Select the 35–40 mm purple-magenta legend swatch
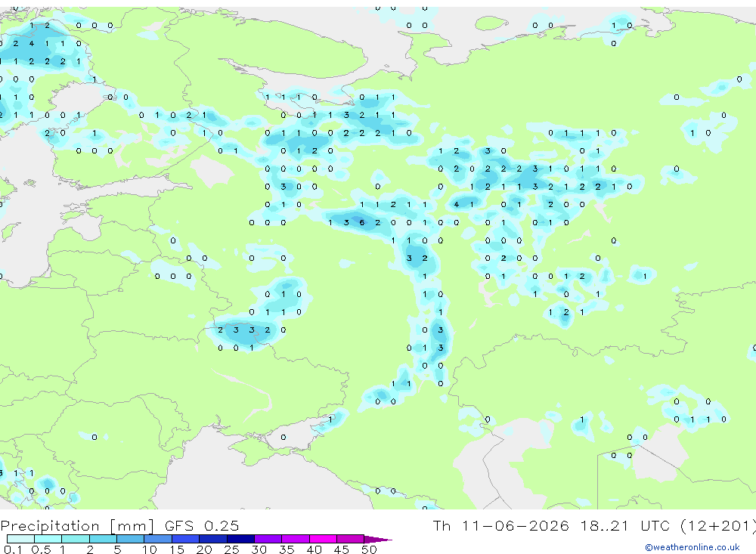This screenshot has width=756, height=554. coord(296,539)
